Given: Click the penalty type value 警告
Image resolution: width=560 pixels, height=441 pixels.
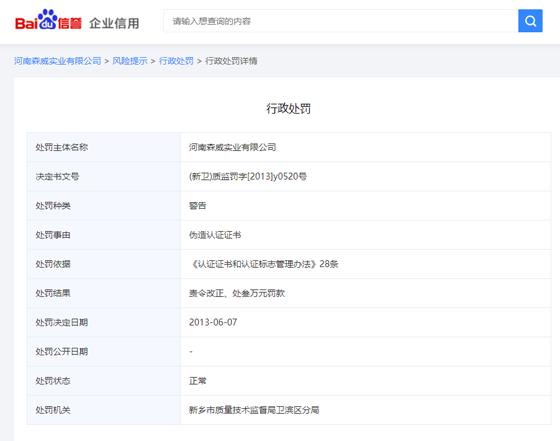Looking at the screenshot, I should (198, 206).
